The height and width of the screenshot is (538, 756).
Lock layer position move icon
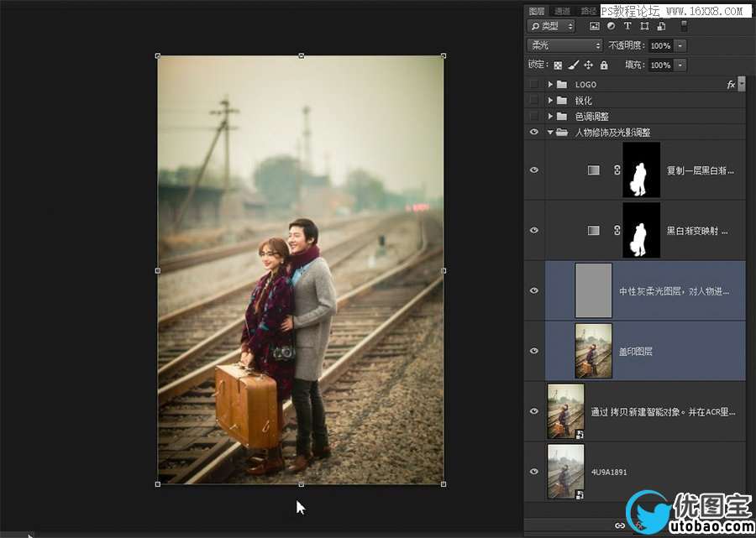point(588,65)
